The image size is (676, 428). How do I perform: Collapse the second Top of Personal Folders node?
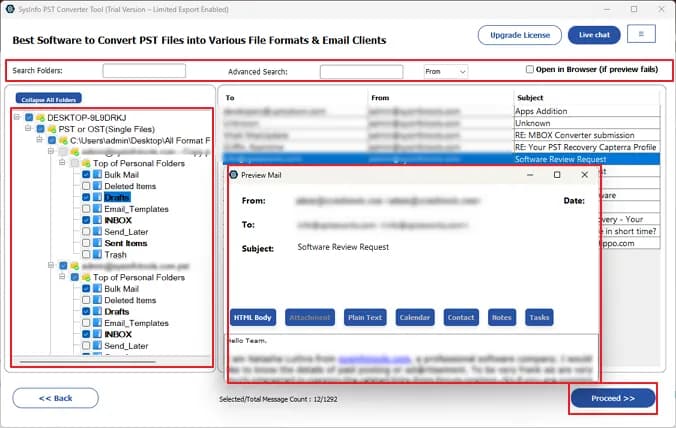click(62, 277)
